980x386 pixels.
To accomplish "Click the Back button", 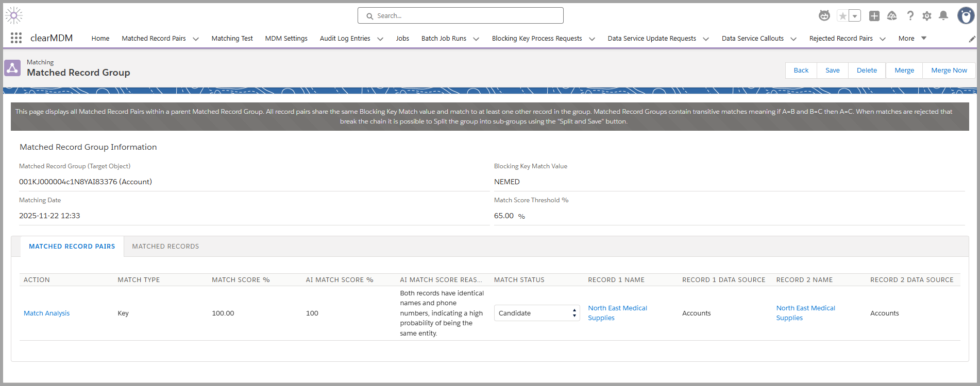I will click(801, 71).
